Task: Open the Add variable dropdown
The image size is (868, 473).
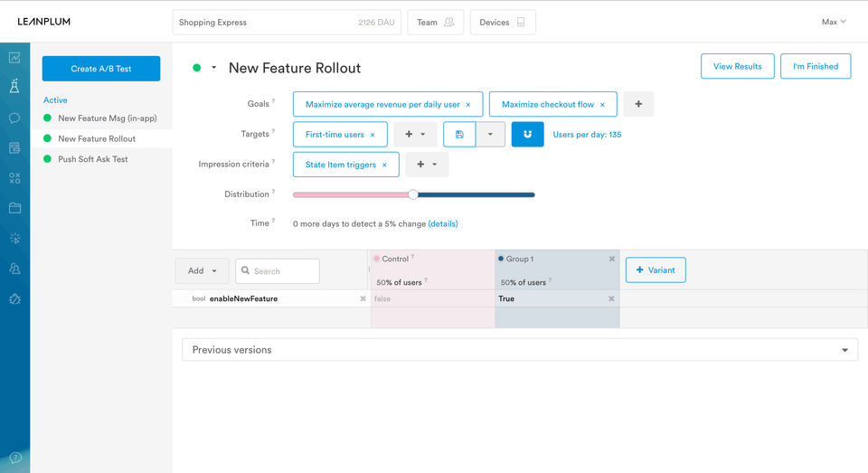Action: tap(202, 270)
